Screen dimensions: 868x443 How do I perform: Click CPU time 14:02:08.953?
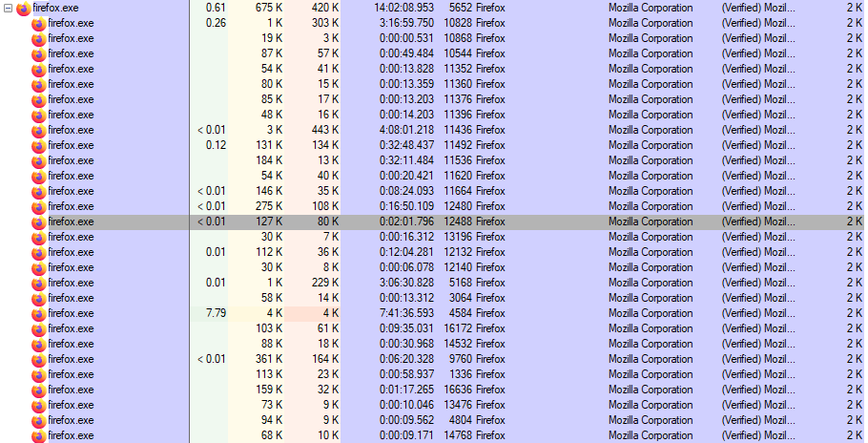pyautogui.click(x=404, y=8)
